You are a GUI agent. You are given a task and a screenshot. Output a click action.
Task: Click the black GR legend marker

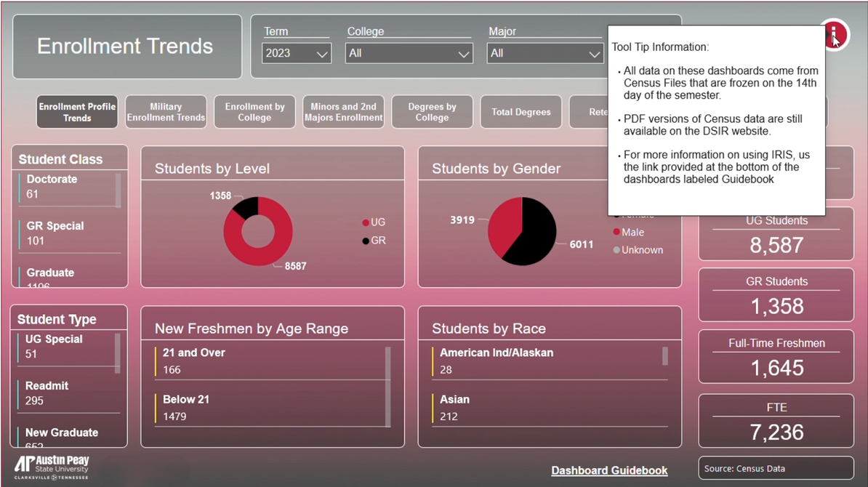[x=366, y=241]
